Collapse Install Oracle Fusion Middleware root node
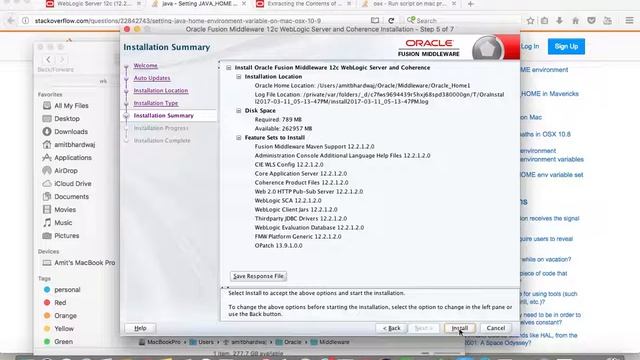Image resolution: width=640 pixels, height=360 pixels. tap(229, 68)
